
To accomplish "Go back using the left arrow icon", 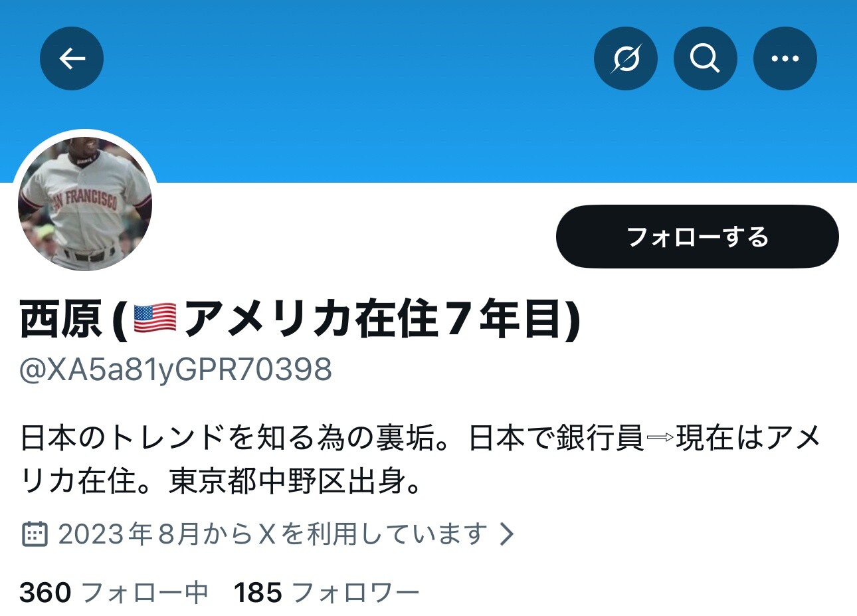I will click(x=72, y=58).
